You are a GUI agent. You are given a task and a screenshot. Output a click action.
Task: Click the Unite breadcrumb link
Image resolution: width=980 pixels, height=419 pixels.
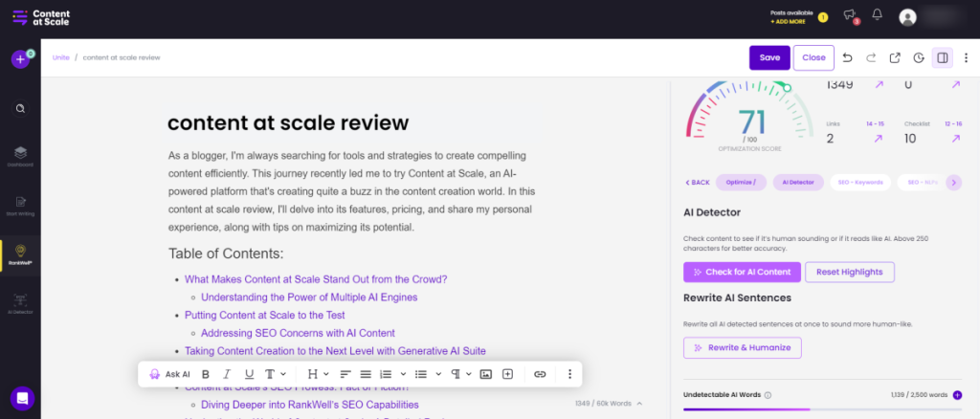click(x=60, y=57)
